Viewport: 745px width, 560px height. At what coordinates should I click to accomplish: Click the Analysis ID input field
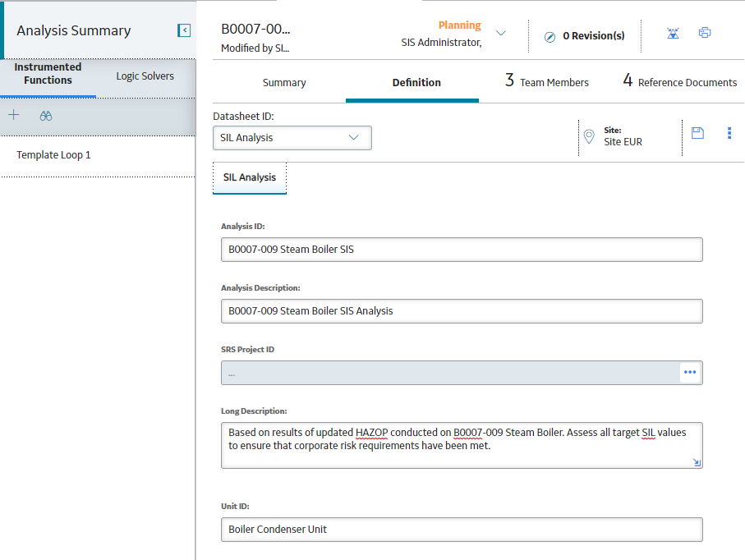462,250
